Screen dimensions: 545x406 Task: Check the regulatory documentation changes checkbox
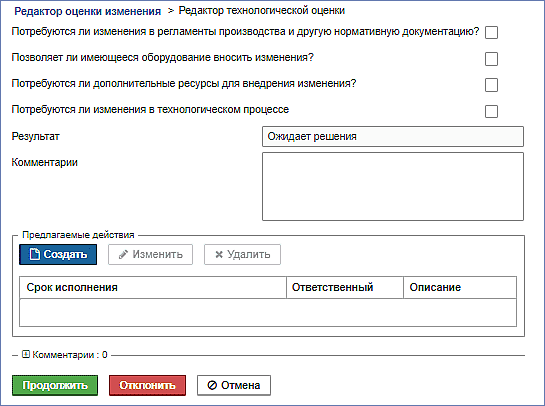(491, 32)
